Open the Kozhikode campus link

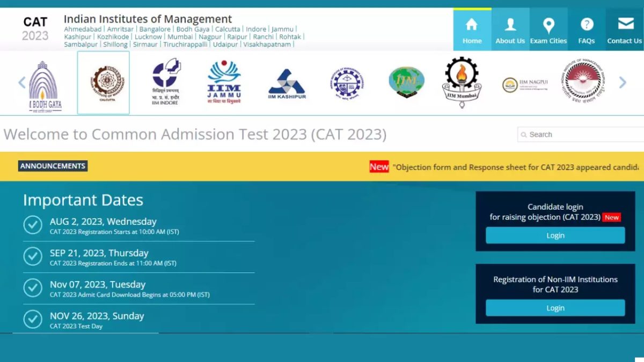(113, 36)
